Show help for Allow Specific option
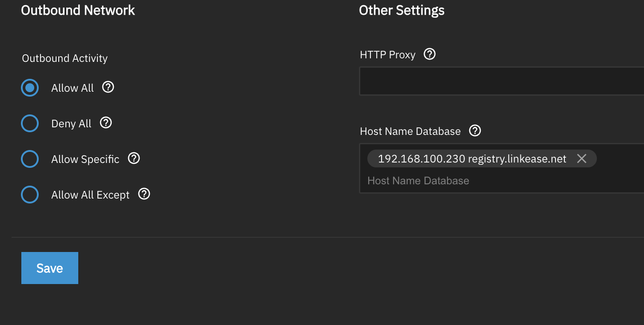Image resolution: width=644 pixels, height=325 pixels. coord(134,158)
